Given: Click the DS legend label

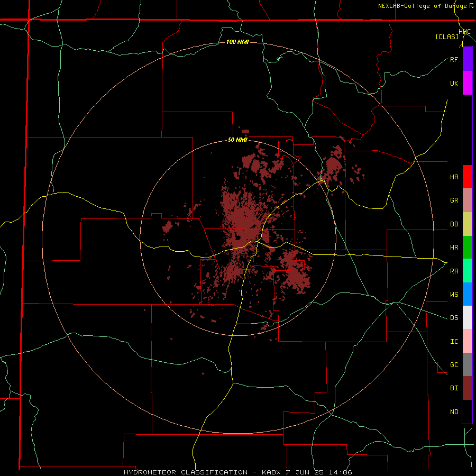Looking at the screenshot, I should pyautogui.click(x=454, y=317).
